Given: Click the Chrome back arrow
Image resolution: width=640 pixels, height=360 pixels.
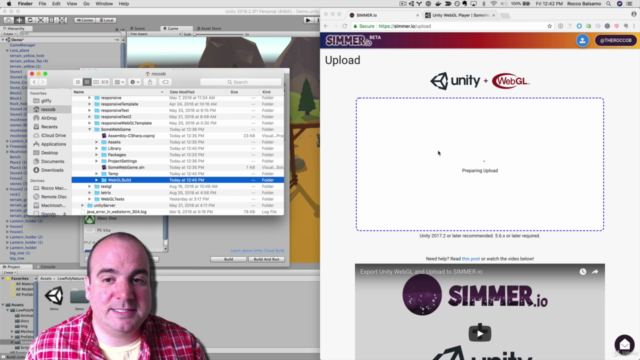Looking at the screenshot, I should click(326, 26).
